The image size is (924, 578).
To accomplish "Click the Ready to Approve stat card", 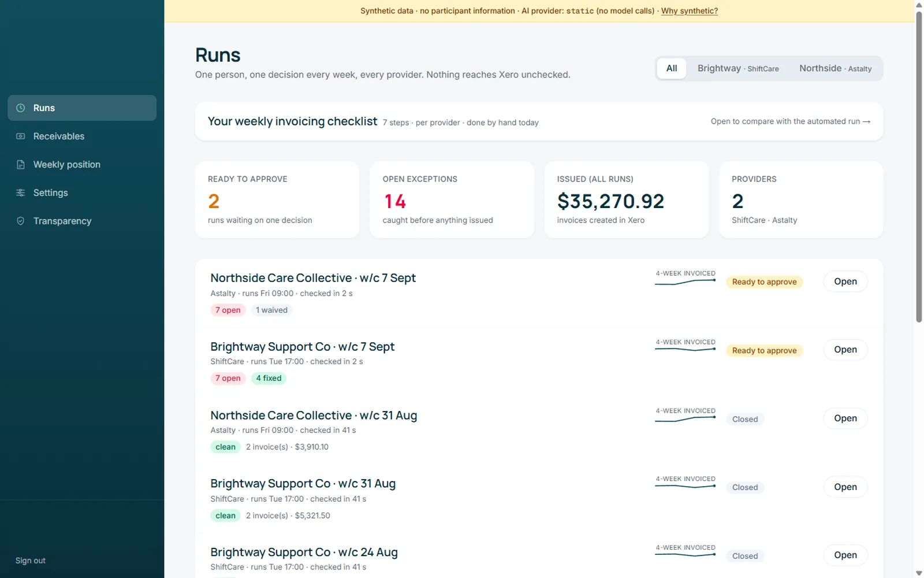I will (277, 199).
